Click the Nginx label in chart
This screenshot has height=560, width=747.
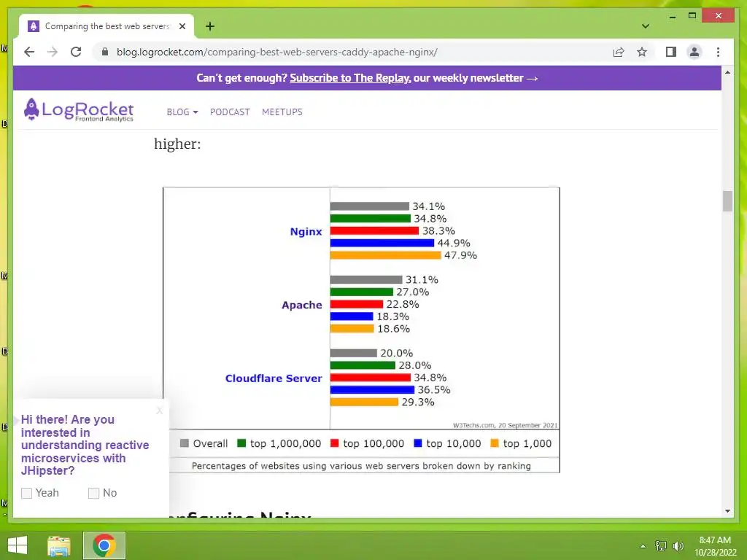click(306, 231)
